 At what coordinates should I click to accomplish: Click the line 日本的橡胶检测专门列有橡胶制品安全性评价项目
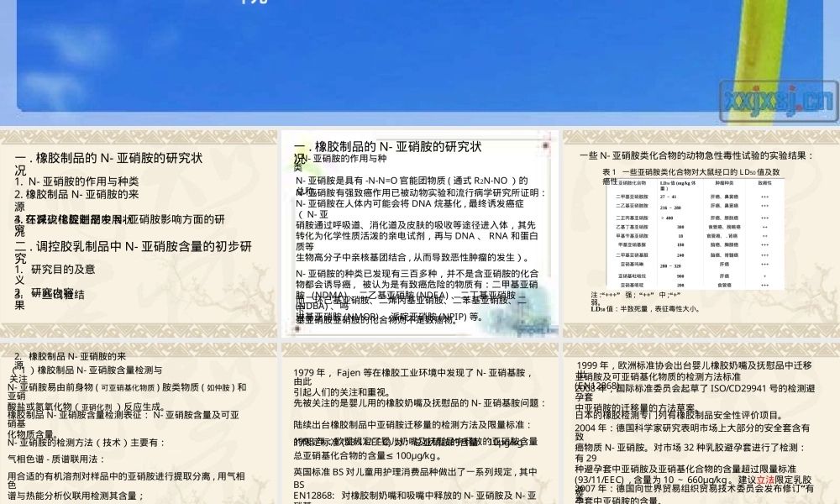tap(680, 416)
